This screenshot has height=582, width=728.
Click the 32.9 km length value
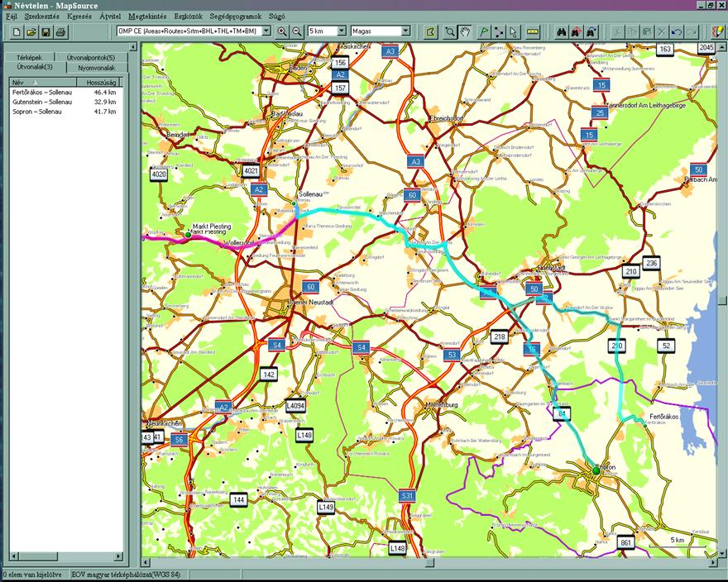coord(105,103)
